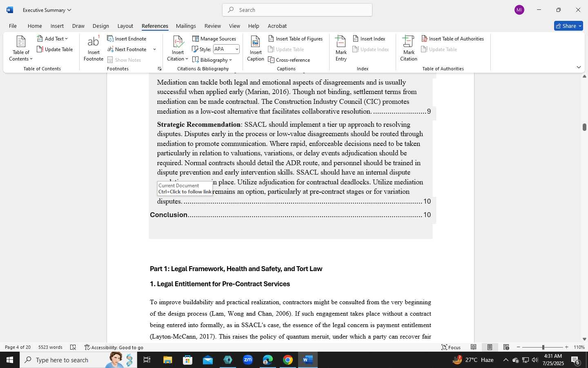Screen dimensions: 588x368
Task: Switch to the Insert tab
Action: tap(57, 26)
